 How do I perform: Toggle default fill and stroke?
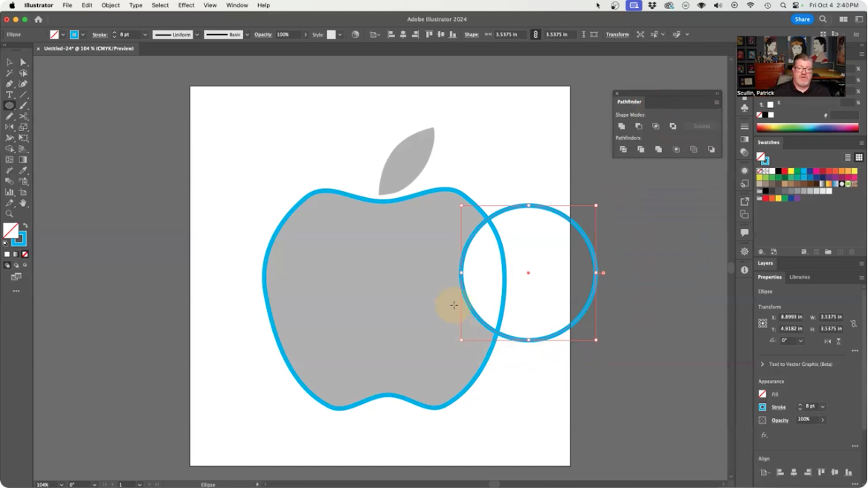6,244
